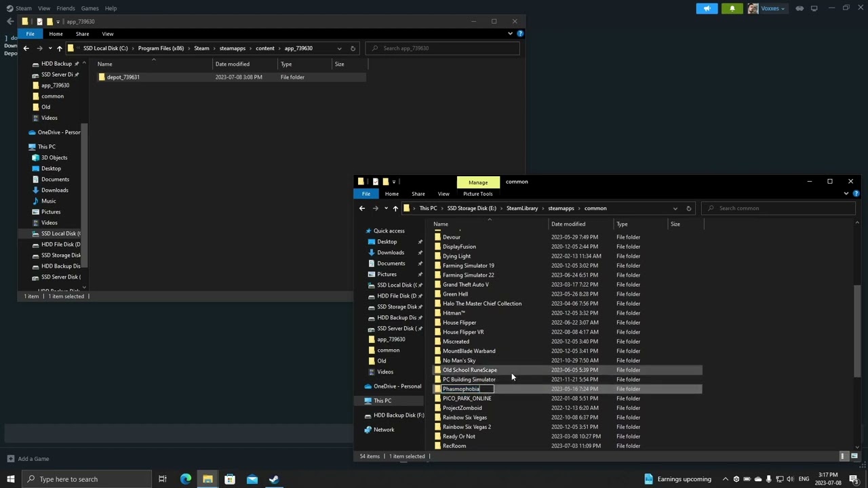The width and height of the screenshot is (868, 488).
Task: Select SSD Storage Disk (E:) breadcrumb
Action: [471, 208]
